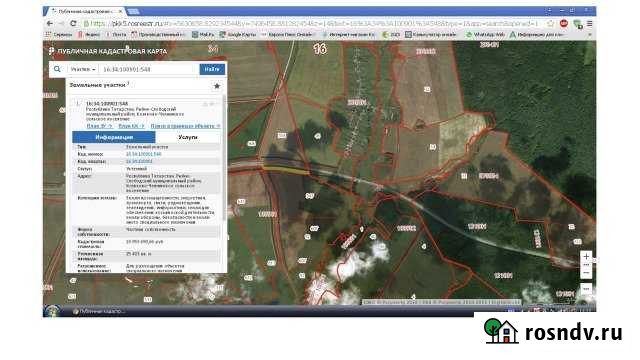Select the Информация tab
Image resolution: width=640 pixels, height=360 pixels.
click(114, 137)
